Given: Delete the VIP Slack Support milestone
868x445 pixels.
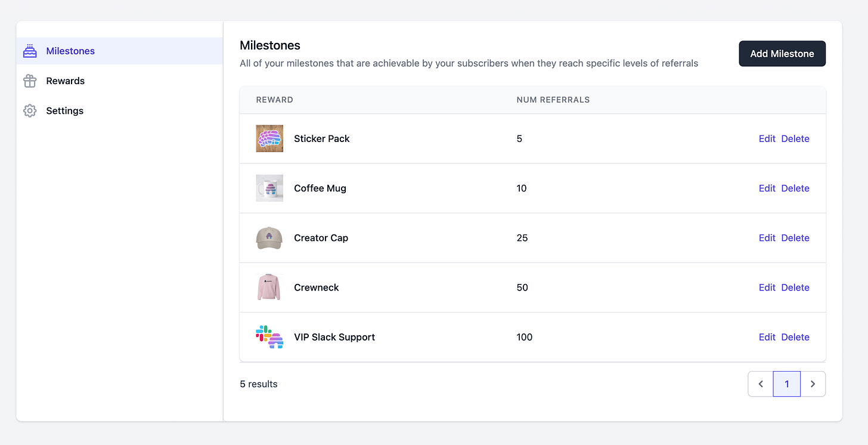Looking at the screenshot, I should click(795, 336).
